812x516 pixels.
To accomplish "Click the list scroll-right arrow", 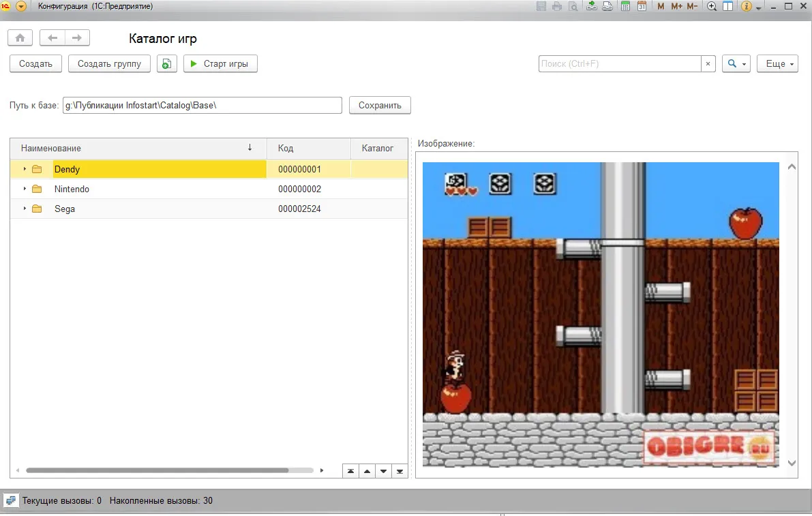I will click(322, 470).
